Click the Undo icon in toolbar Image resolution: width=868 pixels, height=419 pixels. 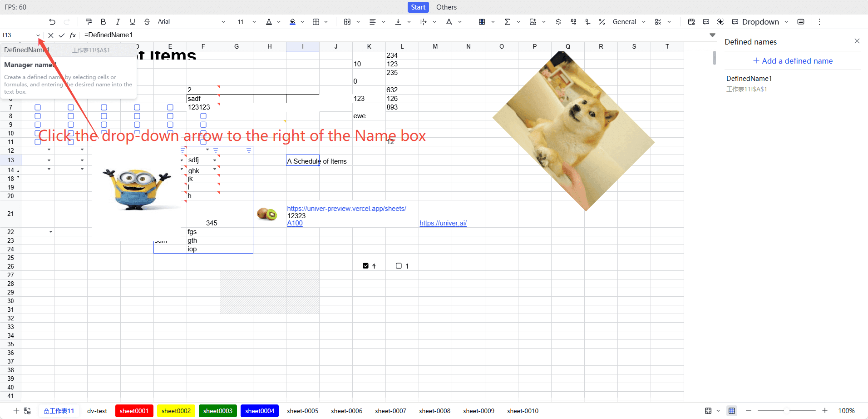[x=52, y=22]
